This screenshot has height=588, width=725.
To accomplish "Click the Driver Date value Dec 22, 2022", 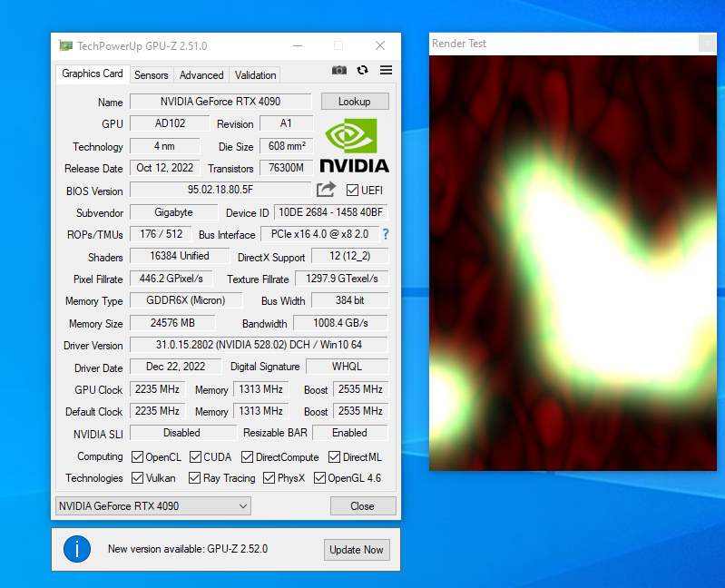I will click(x=176, y=367).
